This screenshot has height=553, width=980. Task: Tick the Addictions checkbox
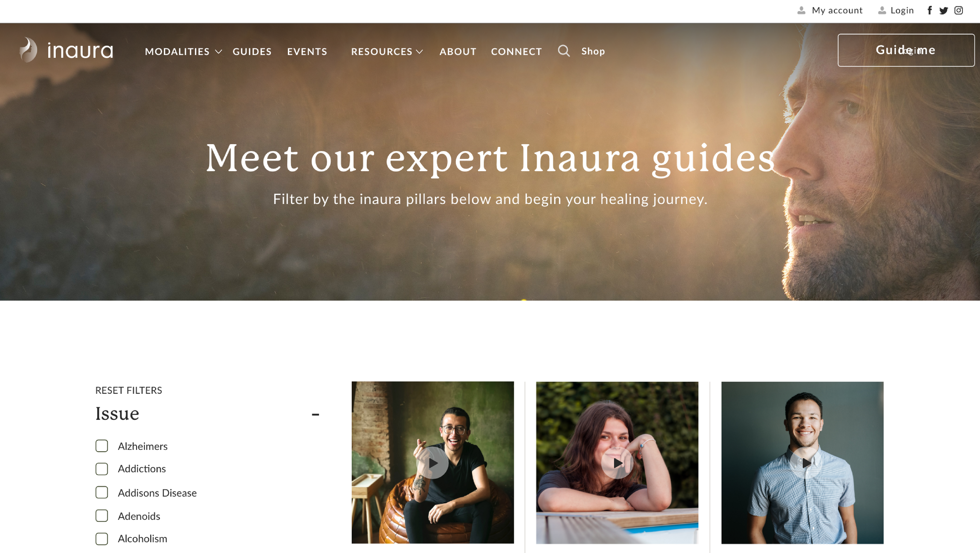(102, 469)
